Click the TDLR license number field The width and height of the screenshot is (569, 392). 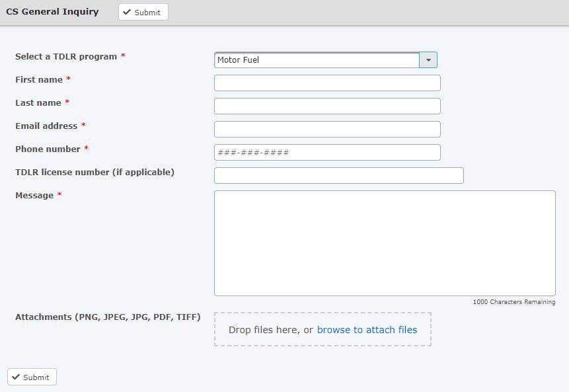click(x=338, y=175)
